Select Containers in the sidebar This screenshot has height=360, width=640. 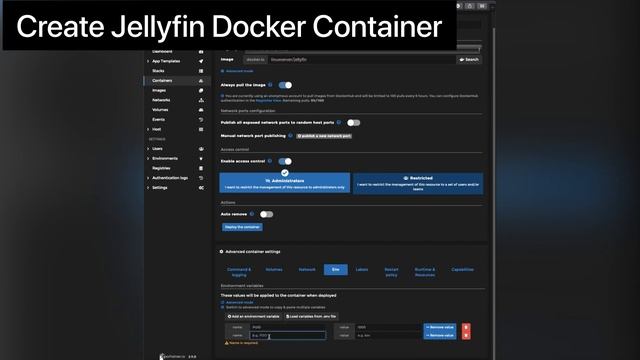(x=162, y=81)
